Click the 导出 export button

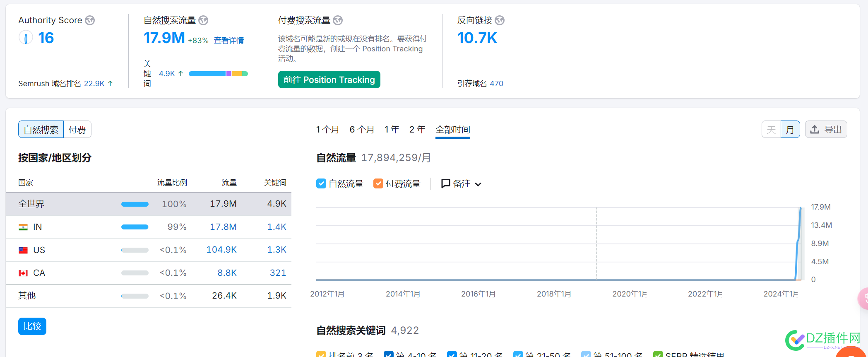pyautogui.click(x=826, y=129)
